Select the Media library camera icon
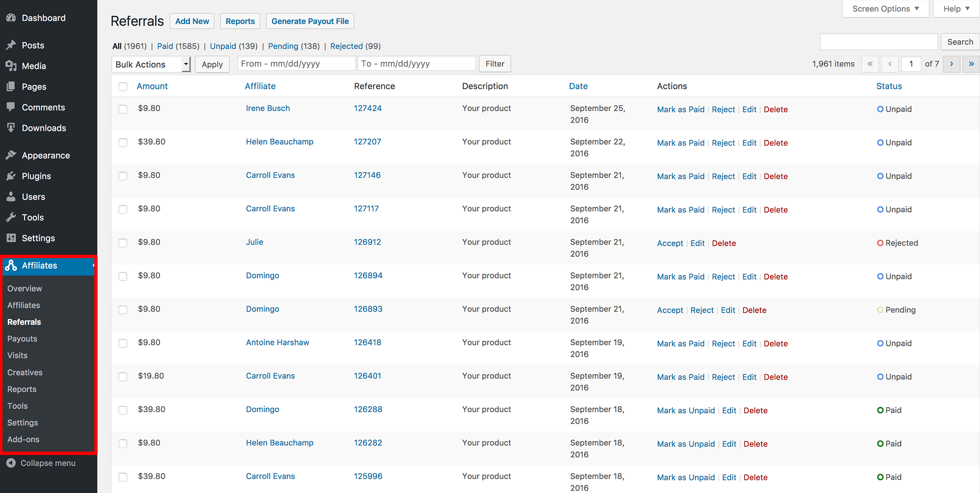The width and height of the screenshot is (980, 493). coord(11,66)
